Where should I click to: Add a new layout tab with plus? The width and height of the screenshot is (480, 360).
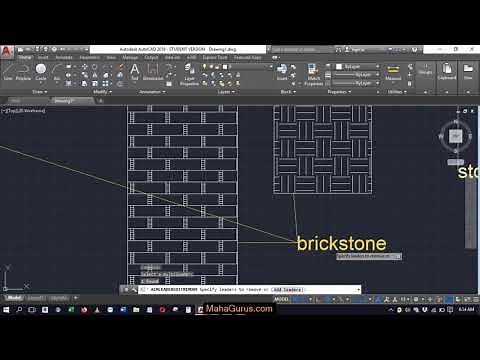[x=76, y=298]
